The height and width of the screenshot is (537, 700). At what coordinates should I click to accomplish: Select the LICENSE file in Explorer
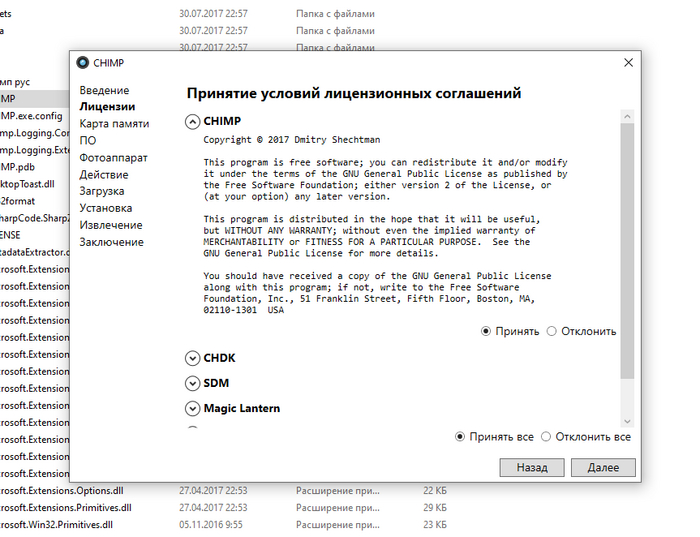coord(10,235)
